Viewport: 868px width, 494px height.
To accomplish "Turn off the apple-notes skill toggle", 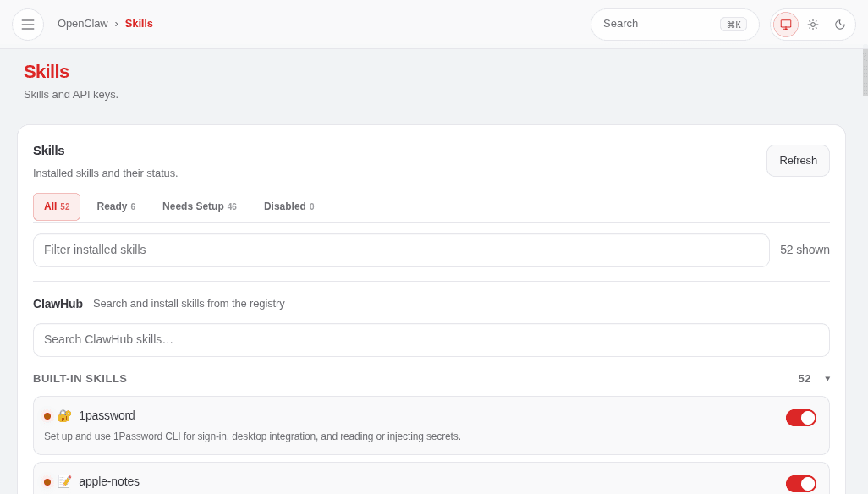I will coord(801,483).
